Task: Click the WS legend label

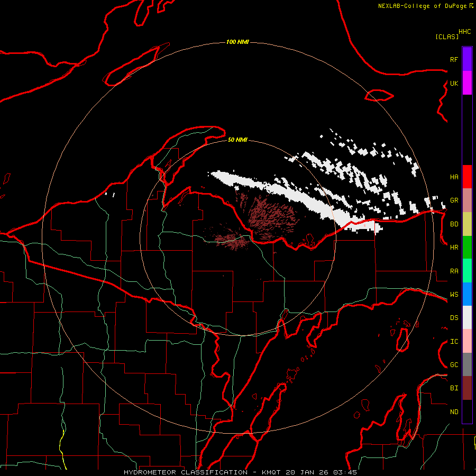Action: pos(454,295)
